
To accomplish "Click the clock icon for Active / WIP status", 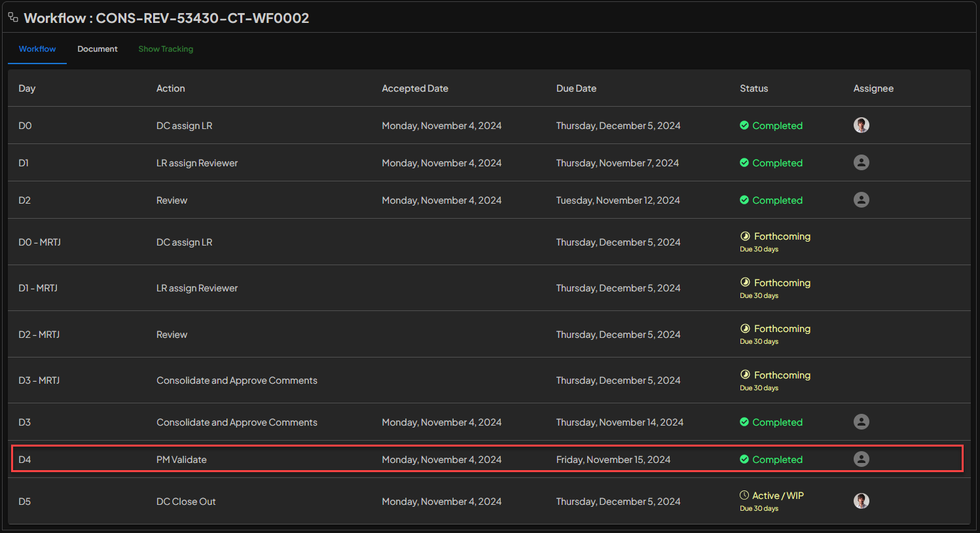I will 744,496.
